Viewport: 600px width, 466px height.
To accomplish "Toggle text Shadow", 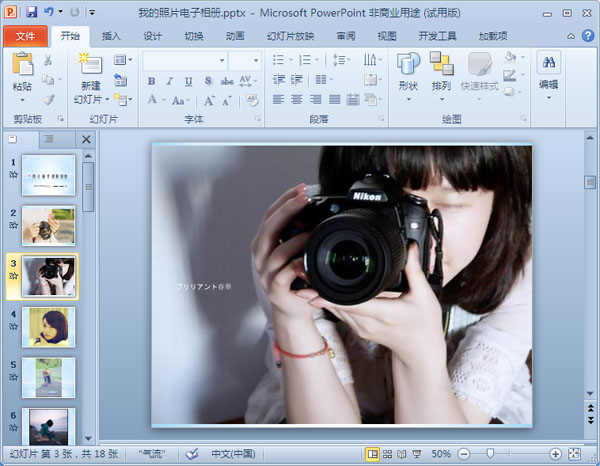I will point(208,81).
